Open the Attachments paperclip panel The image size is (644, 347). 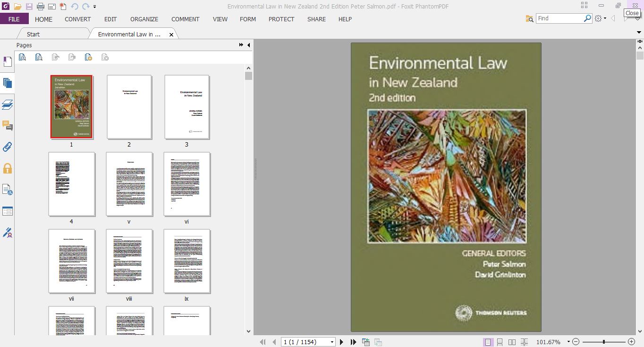[x=7, y=147]
